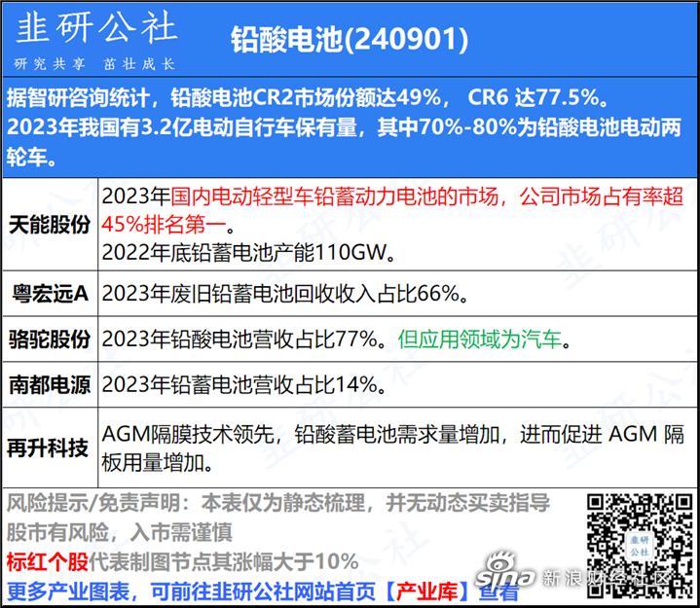Screen dimensions: 700x608
Task: Click slogan text 研究共享 茁壮成长
Action: coord(94,64)
